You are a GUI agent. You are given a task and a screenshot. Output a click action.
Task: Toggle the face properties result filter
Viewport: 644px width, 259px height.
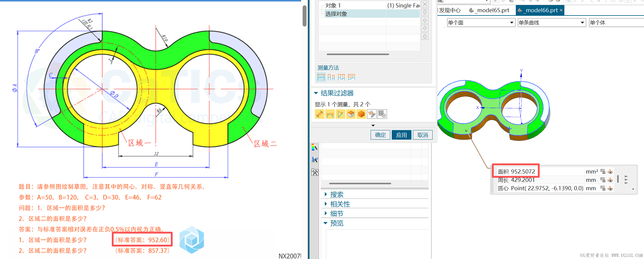tap(351, 114)
